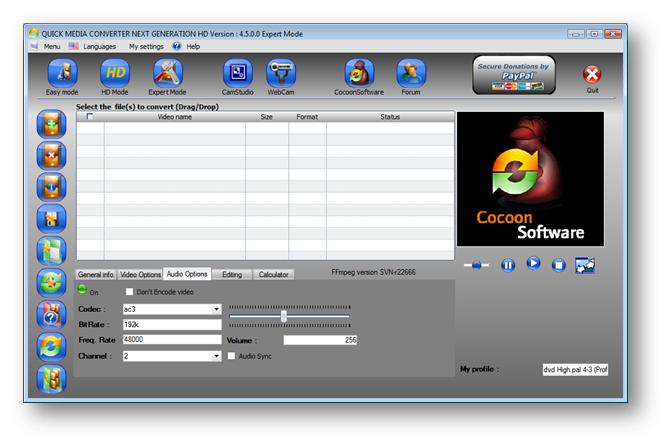Show file info with blue i icon
The height and width of the screenshot is (446, 672).
pos(51,187)
